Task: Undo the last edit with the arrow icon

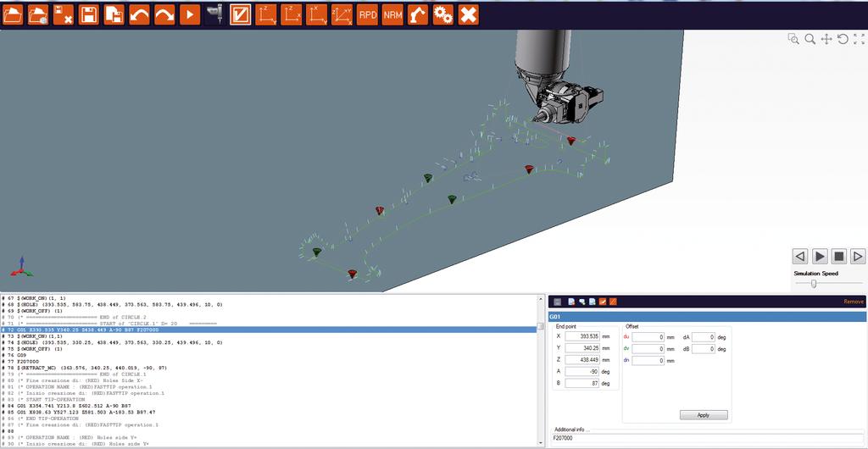Action: (x=139, y=15)
